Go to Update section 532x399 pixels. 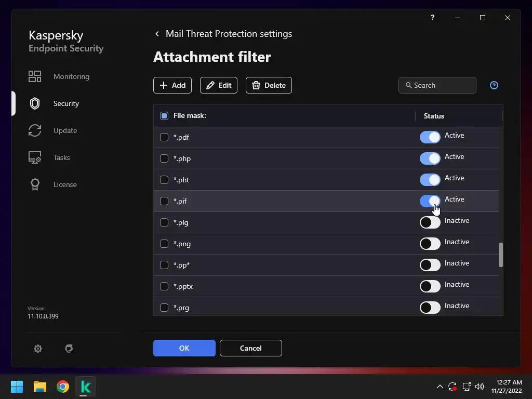click(x=65, y=130)
